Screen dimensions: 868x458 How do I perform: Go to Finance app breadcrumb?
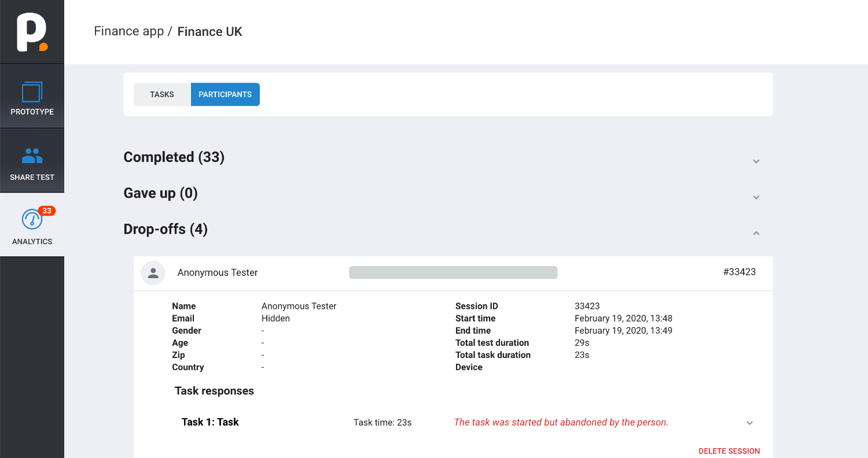tap(129, 31)
